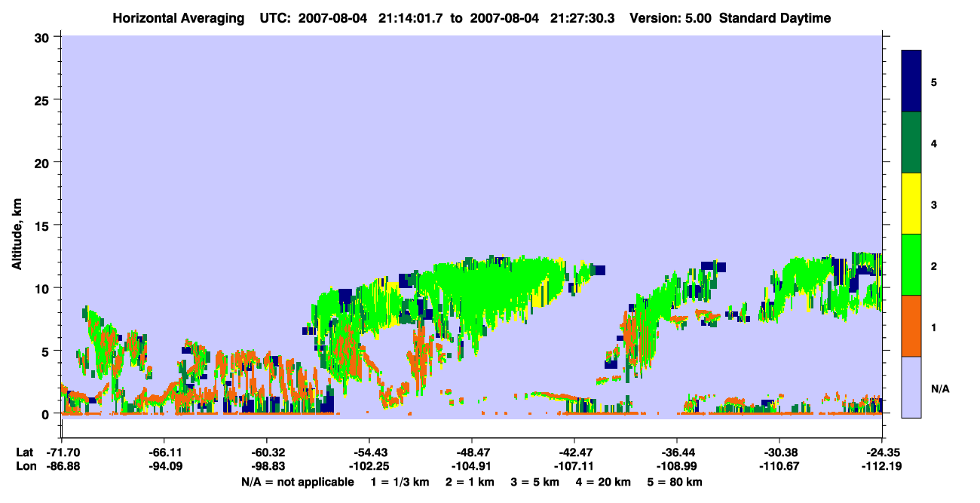The image size is (980, 503).
Task: Click latitude value -71.70
Action: (62, 452)
